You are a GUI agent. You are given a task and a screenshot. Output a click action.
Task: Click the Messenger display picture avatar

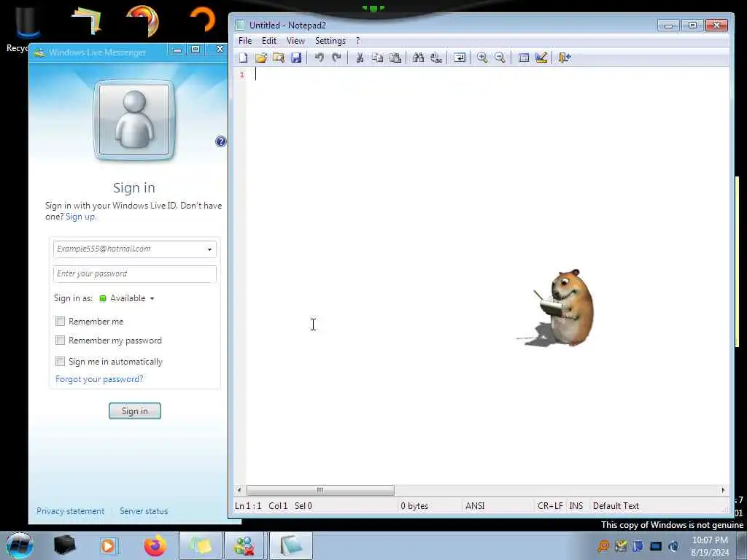tap(134, 120)
